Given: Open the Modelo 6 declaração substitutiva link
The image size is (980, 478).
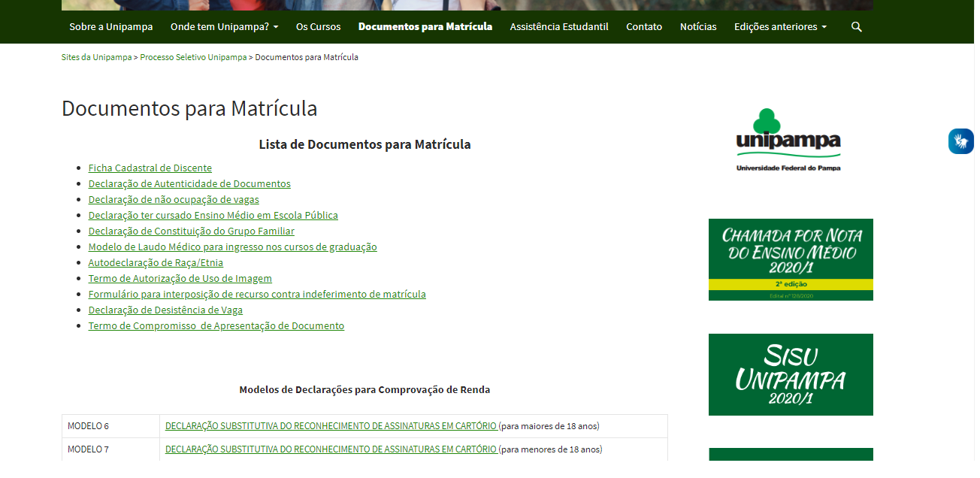Looking at the screenshot, I should (331, 426).
